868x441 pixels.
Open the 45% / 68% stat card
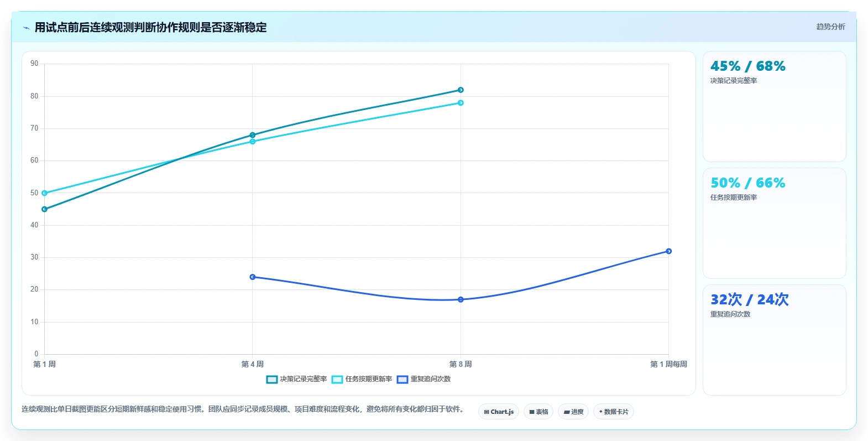click(x=774, y=107)
